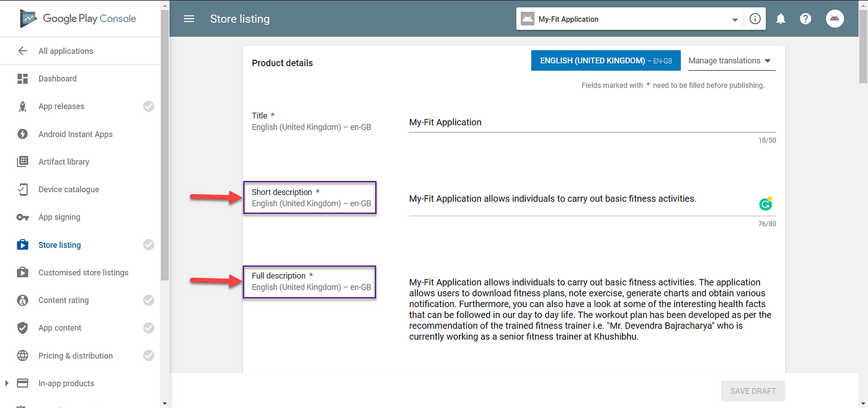Click the Store listing page title
This screenshot has height=408, width=868.
(240, 19)
